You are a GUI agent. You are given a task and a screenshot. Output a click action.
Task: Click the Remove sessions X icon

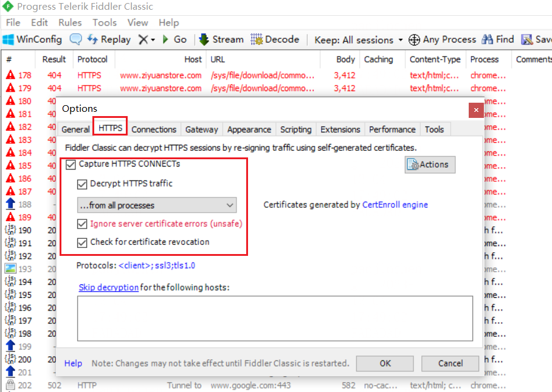[x=143, y=40]
